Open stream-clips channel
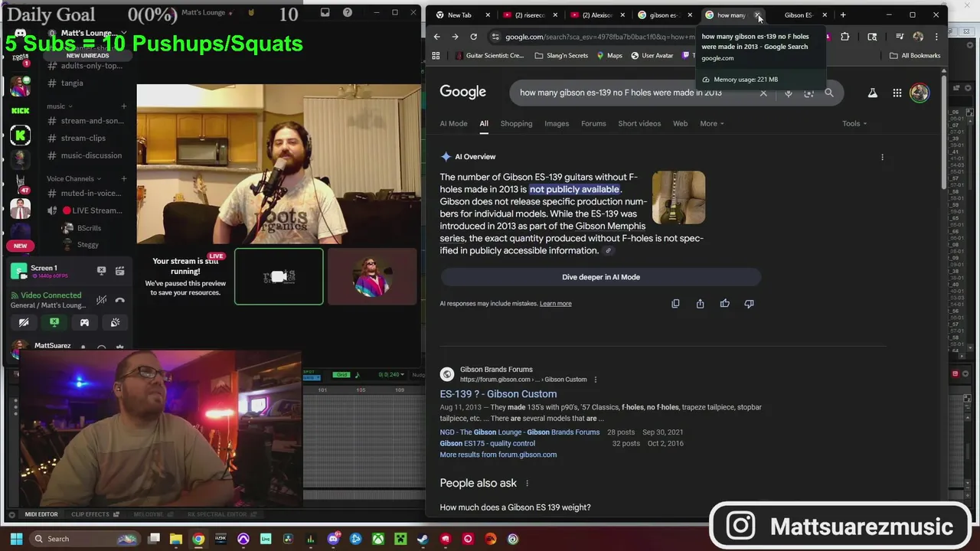This screenshot has width=980, height=551. coord(83,138)
